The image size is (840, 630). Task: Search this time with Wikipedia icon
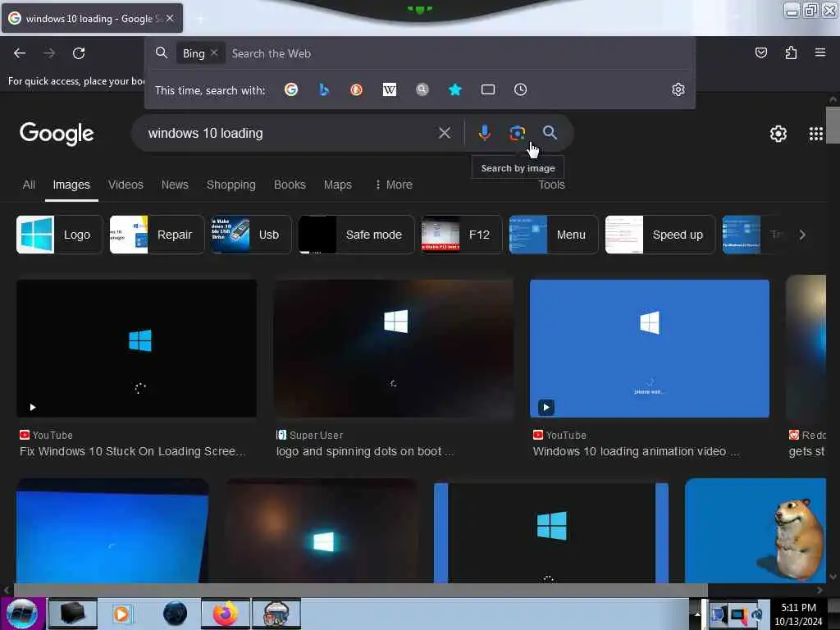click(x=390, y=89)
